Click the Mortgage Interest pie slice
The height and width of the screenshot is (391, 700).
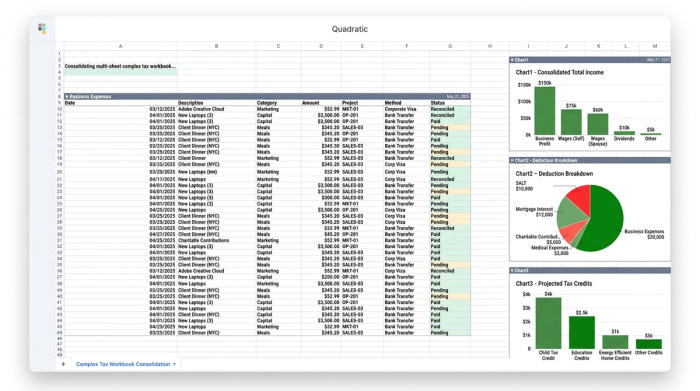tap(570, 213)
